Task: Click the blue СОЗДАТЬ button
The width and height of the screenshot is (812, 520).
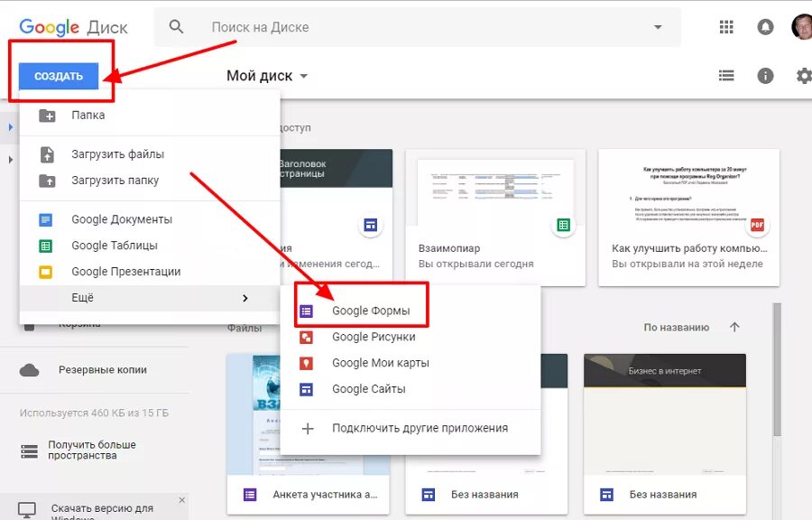Action: click(59, 76)
